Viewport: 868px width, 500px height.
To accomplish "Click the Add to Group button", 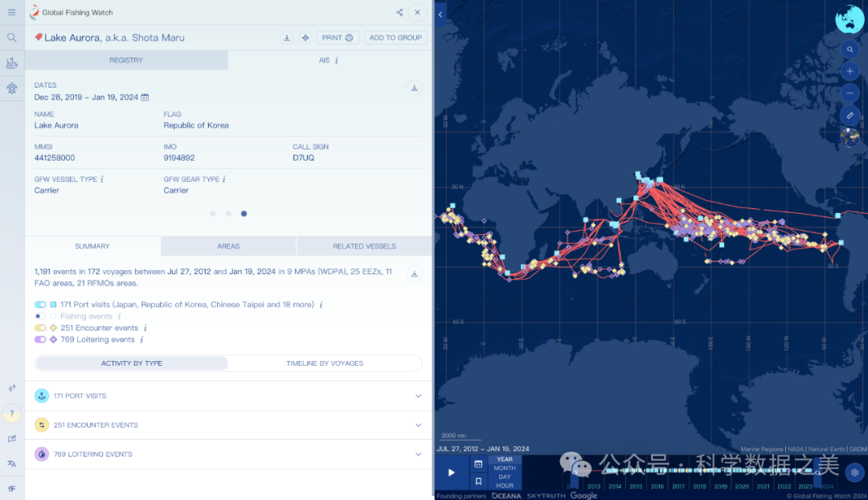I will 395,38.
